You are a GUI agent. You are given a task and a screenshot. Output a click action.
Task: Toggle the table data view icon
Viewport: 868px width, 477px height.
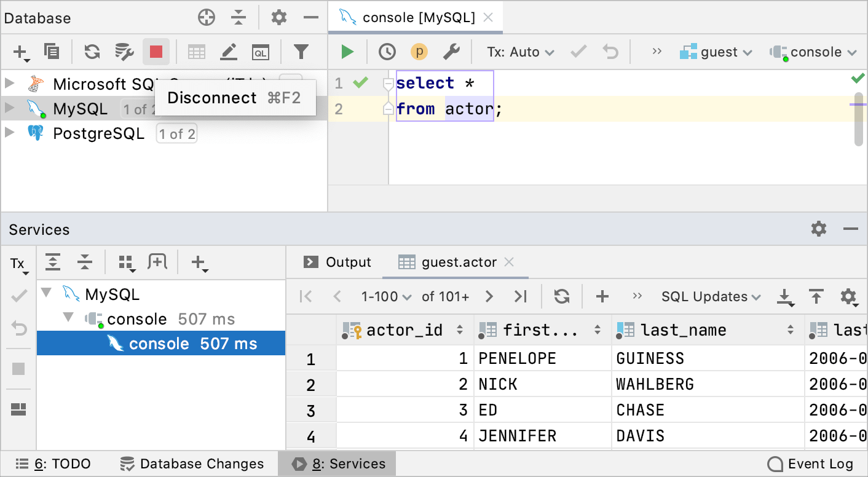click(196, 52)
